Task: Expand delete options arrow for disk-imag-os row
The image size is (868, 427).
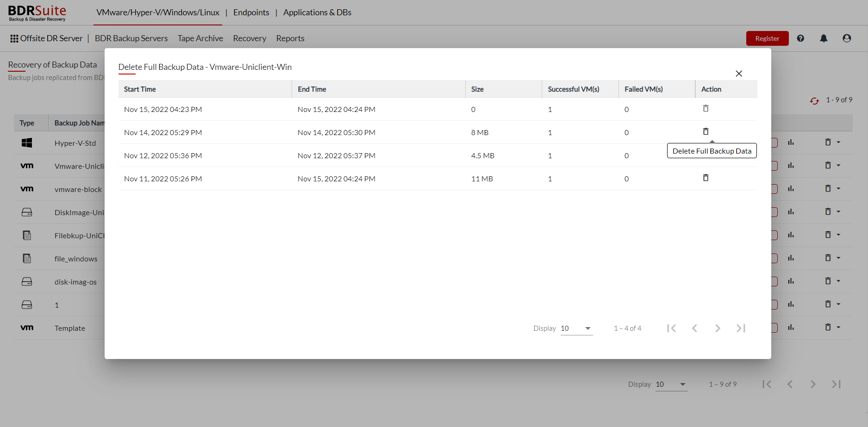Action: coord(838,281)
